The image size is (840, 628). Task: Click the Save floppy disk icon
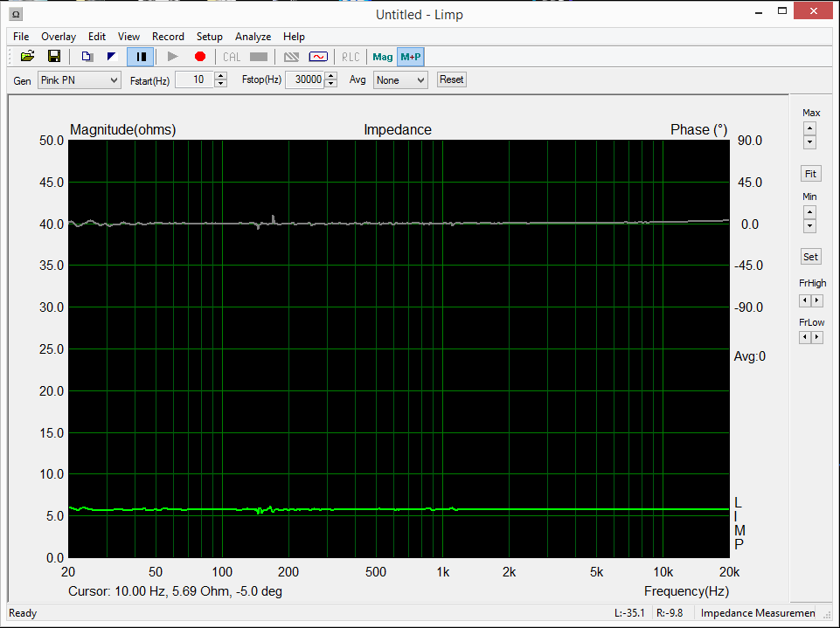coord(53,57)
